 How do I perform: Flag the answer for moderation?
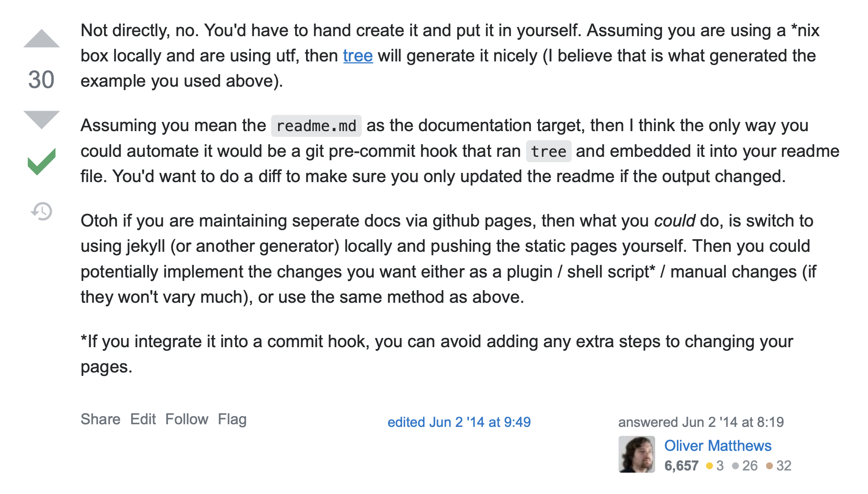232,419
